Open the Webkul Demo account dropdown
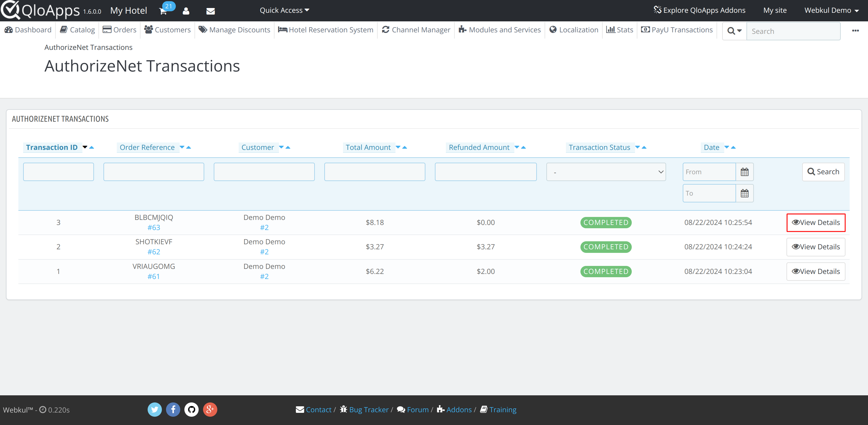Image resolution: width=868 pixels, height=425 pixels. click(831, 10)
